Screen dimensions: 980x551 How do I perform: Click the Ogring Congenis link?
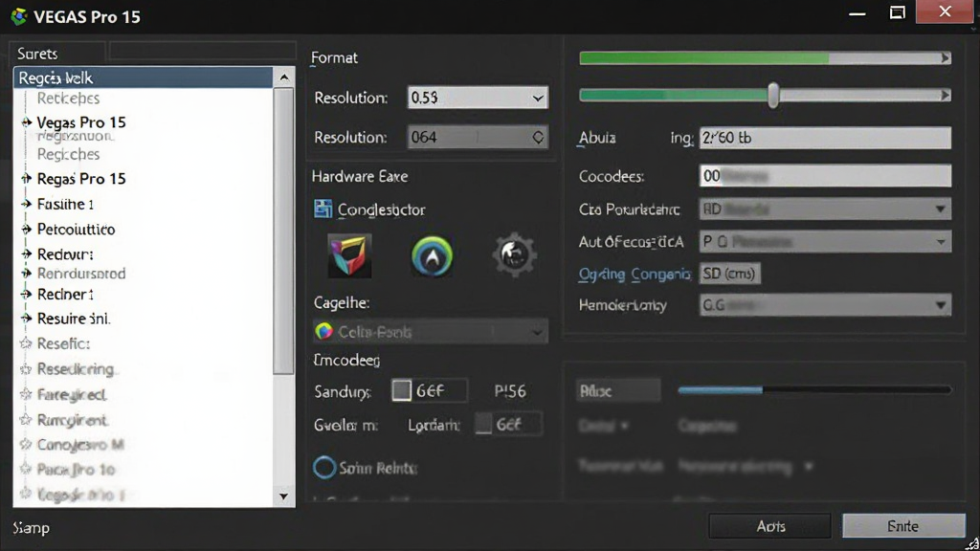tap(635, 274)
